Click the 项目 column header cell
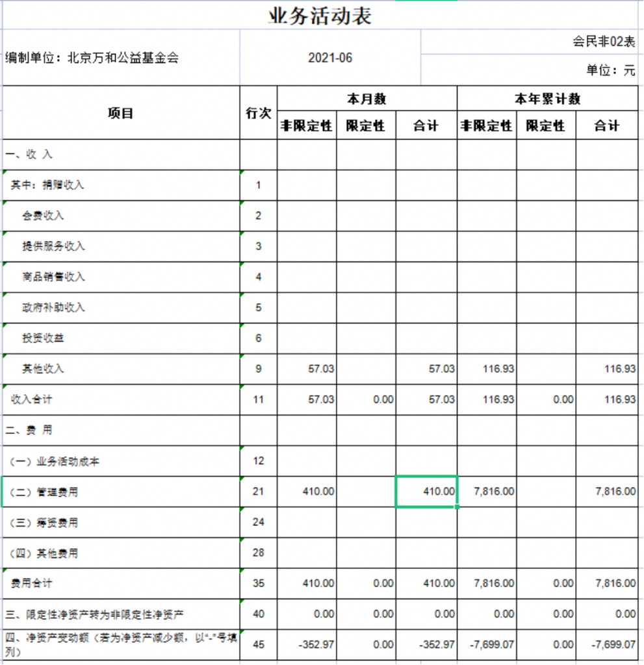Viewport: 644px width, 665px height. (x=121, y=113)
